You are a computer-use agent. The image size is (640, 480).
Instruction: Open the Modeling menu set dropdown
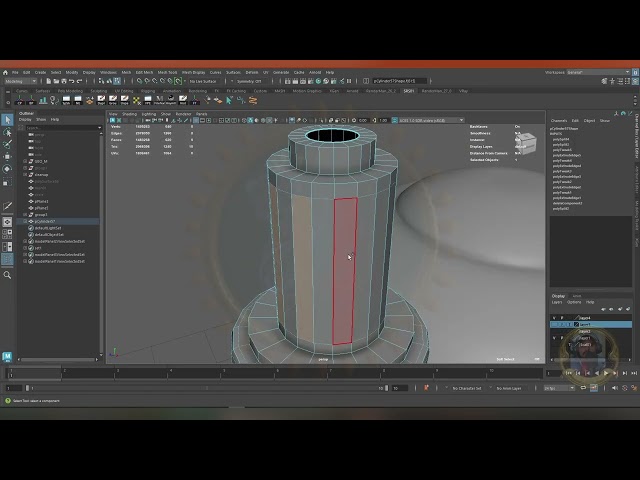[20, 81]
